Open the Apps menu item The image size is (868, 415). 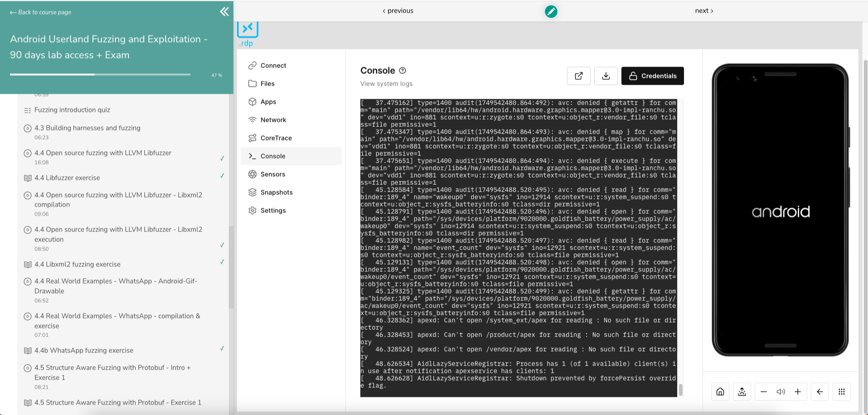[291, 102]
